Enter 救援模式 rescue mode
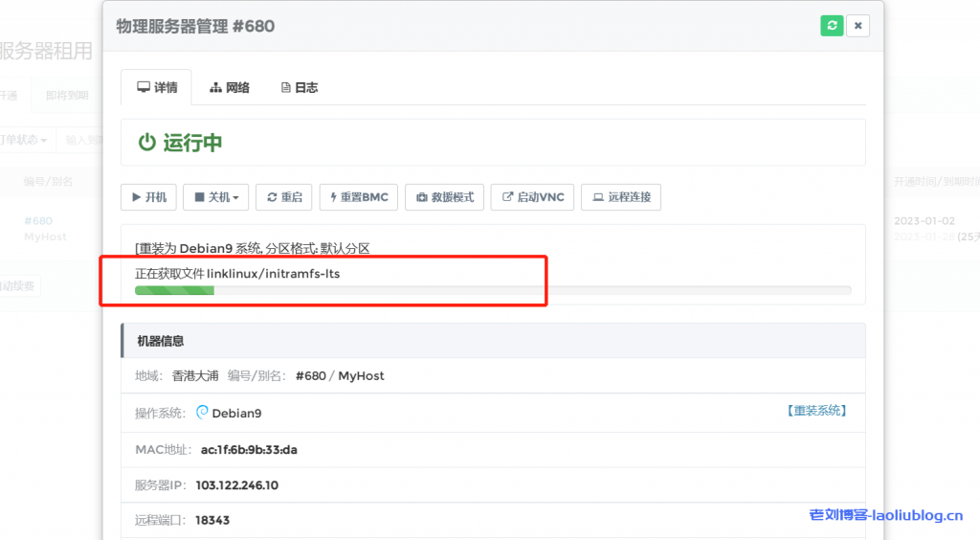This screenshot has width=980, height=540. [x=445, y=197]
